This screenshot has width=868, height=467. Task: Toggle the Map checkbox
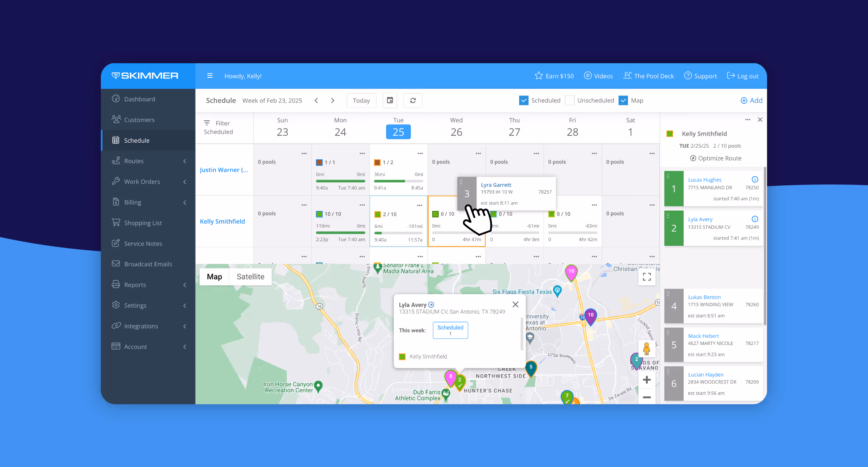623,100
